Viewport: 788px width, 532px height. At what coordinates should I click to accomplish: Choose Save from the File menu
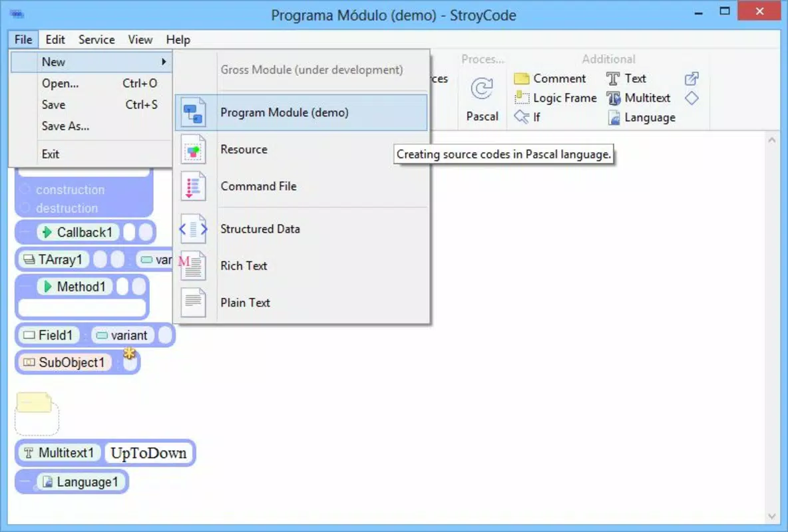pyautogui.click(x=91, y=104)
